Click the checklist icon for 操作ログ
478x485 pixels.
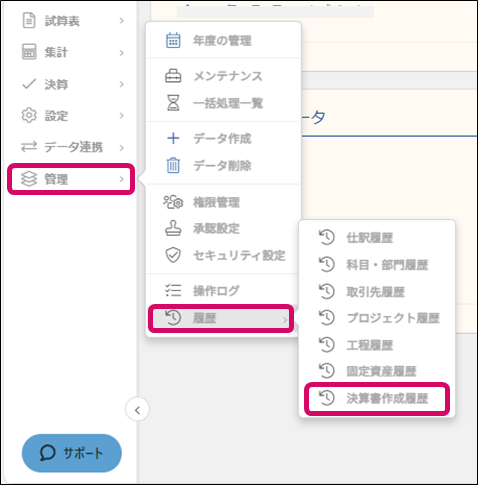coord(173,291)
